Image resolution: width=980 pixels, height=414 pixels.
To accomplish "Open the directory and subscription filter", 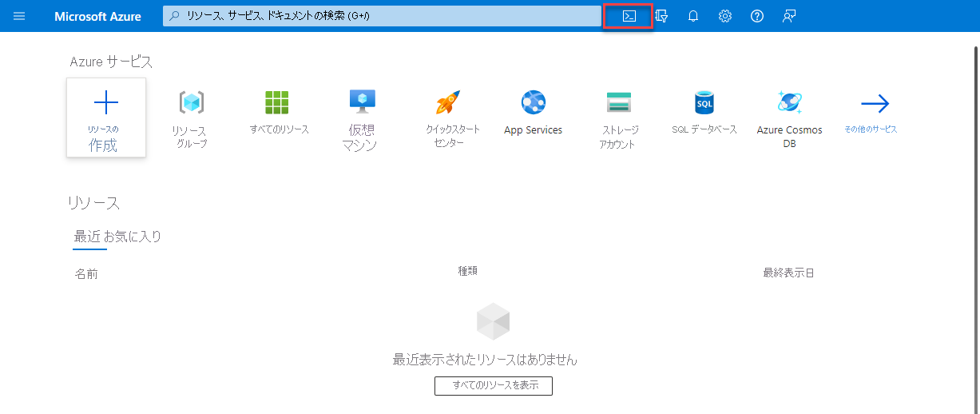I will 661,16.
